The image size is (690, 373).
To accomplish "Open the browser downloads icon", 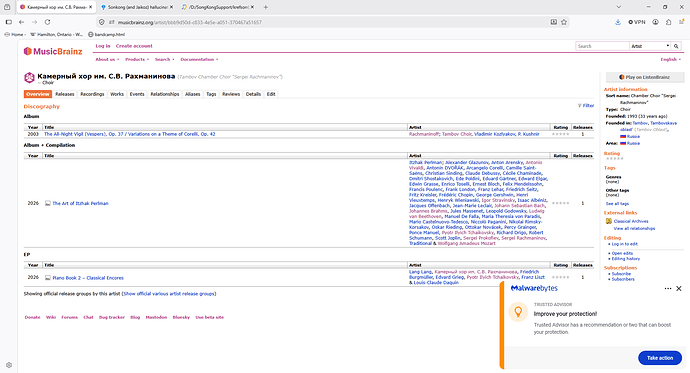I will click(618, 22).
